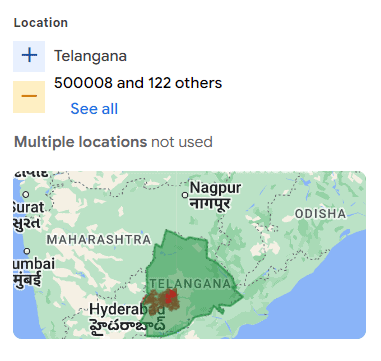Click the blue plus included-location icon
Image resolution: width=381 pixels, height=361 pixels.
29,56
